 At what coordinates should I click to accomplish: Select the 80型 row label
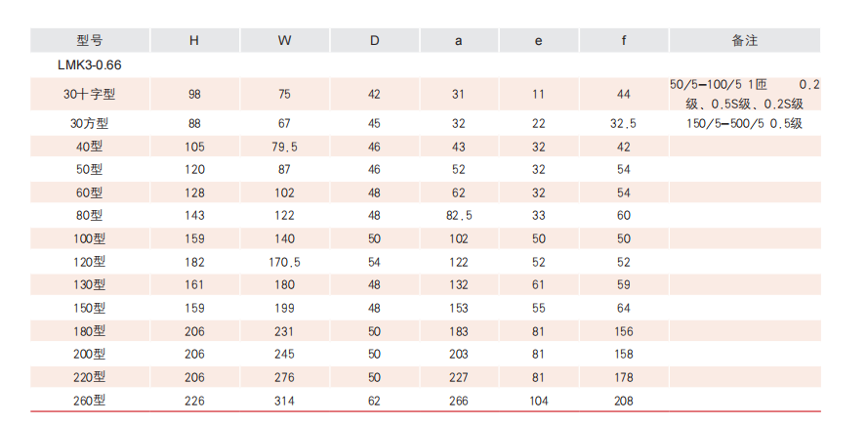pyautogui.click(x=89, y=215)
